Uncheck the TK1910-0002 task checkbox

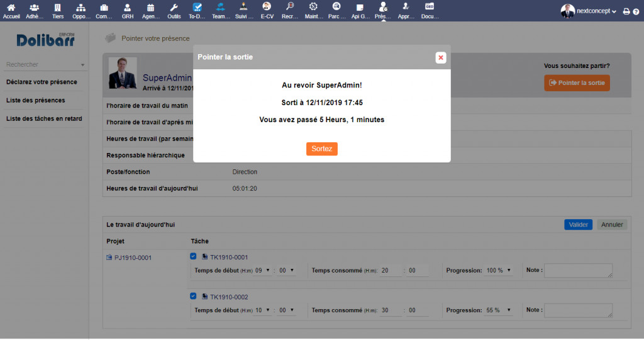pos(193,296)
